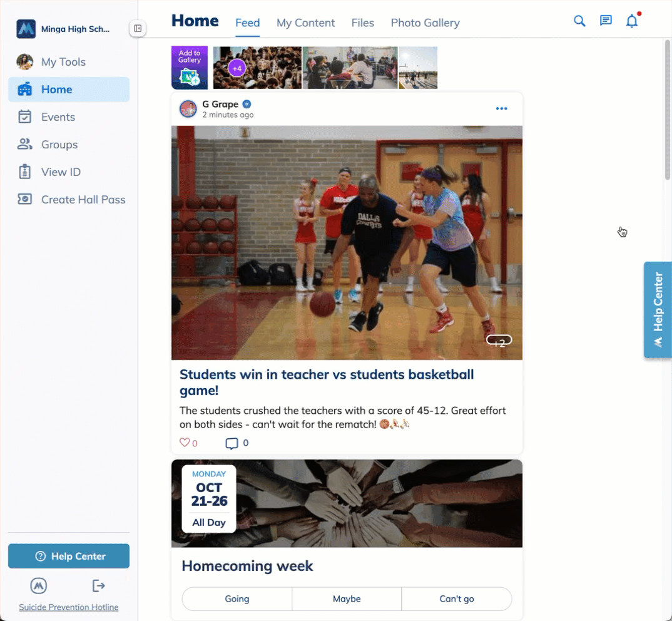Screen dimensions: 672x621
Task: Click the G Grape author name
Action: 220,104
